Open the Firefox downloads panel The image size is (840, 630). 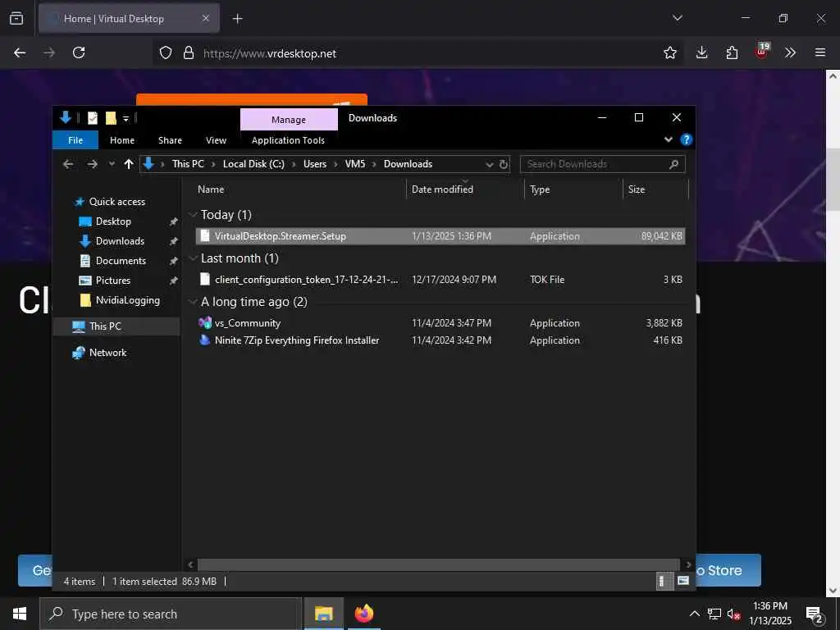tap(702, 52)
